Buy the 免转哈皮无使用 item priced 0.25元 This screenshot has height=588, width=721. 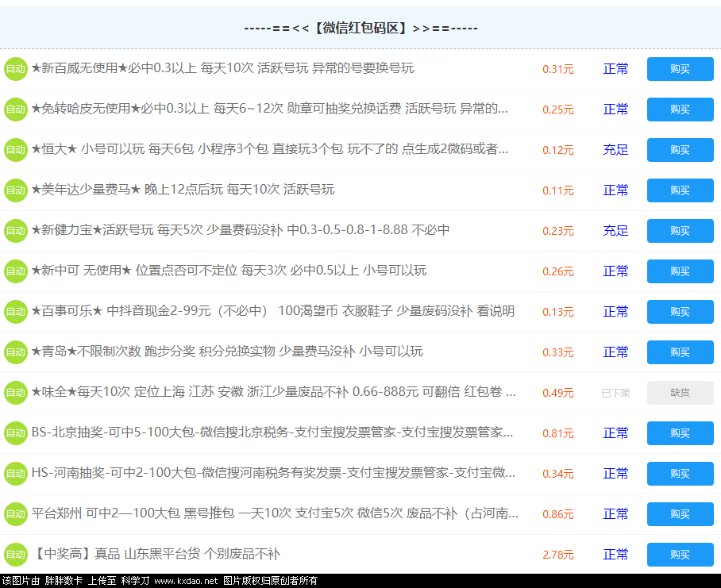pos(680,110)
